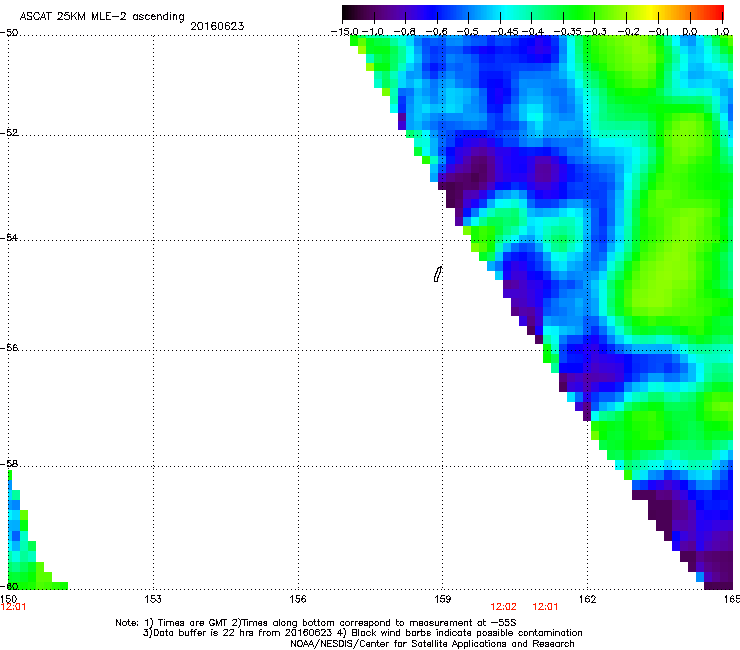Click the black end of the color bar
This screenshot has width=740, height=650.
pyautogui.click(x=349, y=12)
